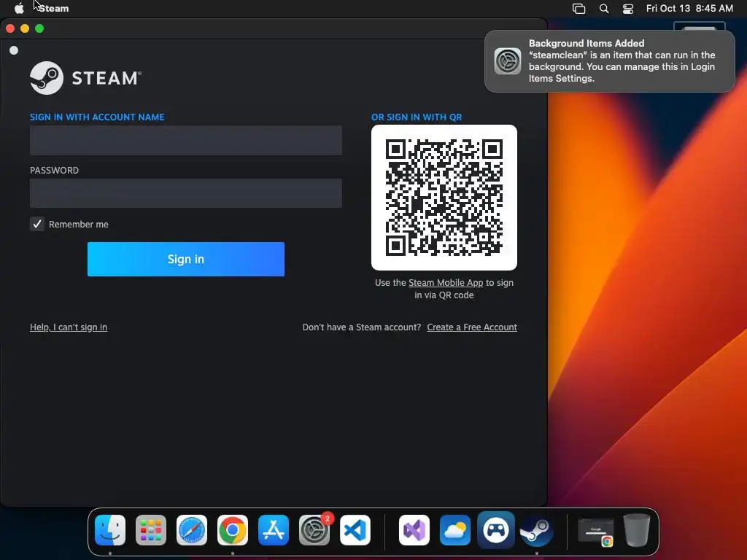Click "Don't have a Steam account?" text
Image resolution: width=747 pixels, height=560 pixels.
click(362, 327)
